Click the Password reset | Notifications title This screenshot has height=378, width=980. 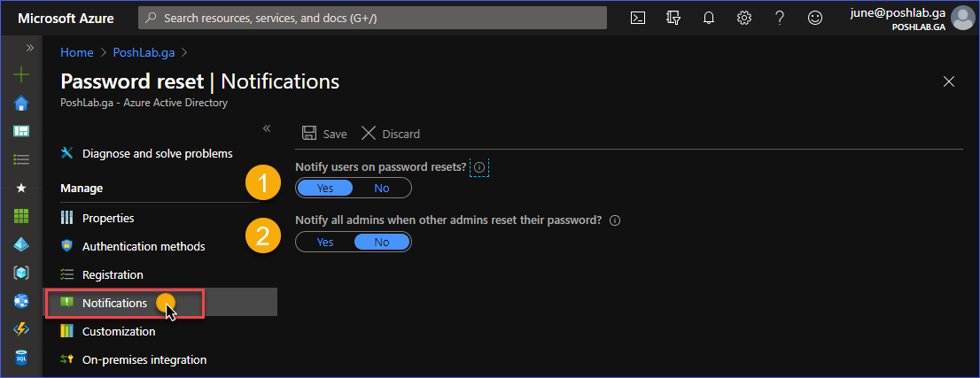point(200,81)
